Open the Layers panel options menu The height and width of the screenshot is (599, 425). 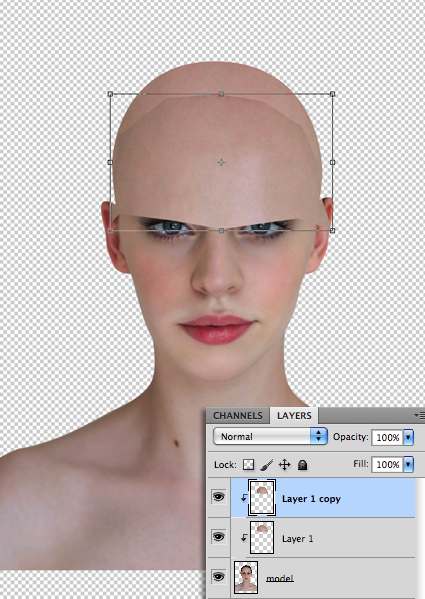pyautogui.click(x=419, y=415)
